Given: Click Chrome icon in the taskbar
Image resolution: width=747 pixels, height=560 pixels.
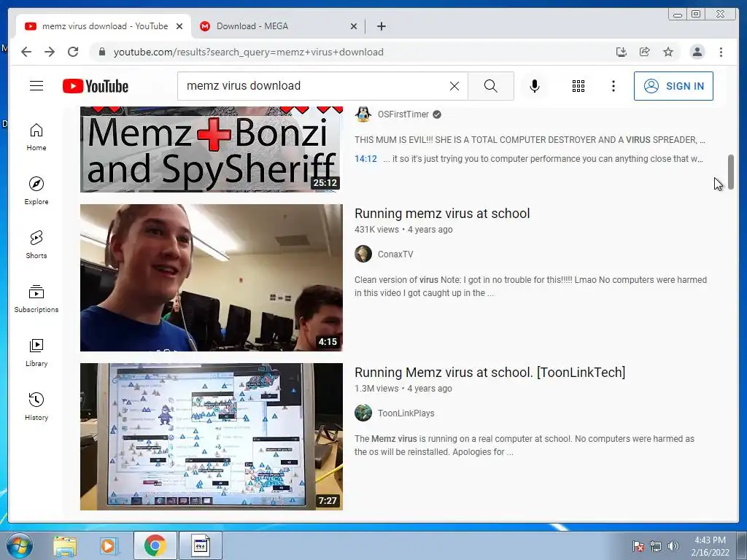Looking at the screenshot, I should [155, 545].
